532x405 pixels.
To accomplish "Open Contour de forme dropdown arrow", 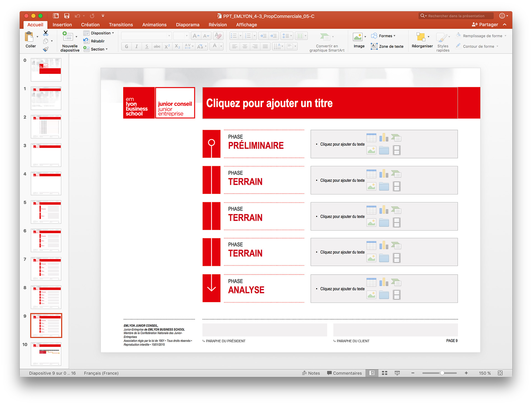I will (497, 46).
